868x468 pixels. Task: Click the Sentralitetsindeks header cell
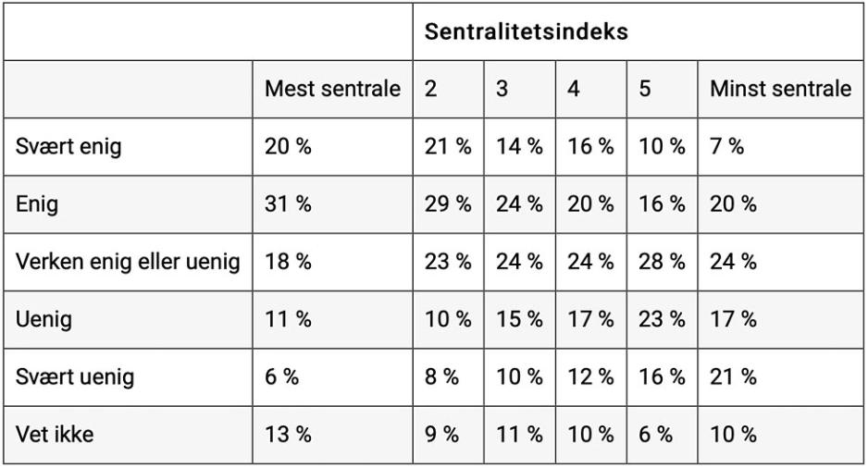pos(526,32)
